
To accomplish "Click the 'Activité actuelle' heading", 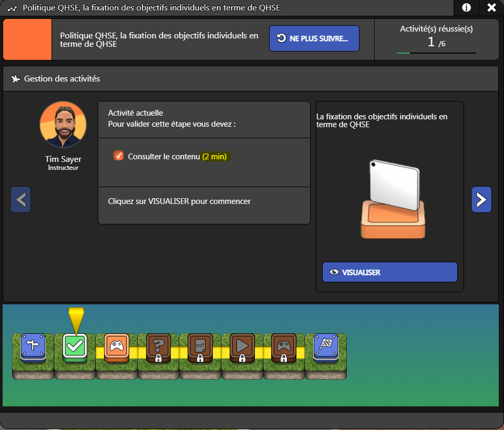I will coord(135,113).
